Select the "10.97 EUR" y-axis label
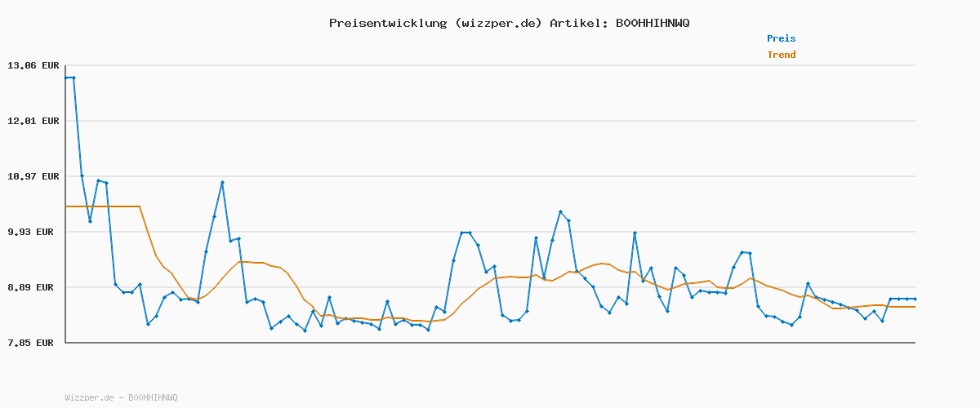 pyautogui.click(x=33, y=176)
